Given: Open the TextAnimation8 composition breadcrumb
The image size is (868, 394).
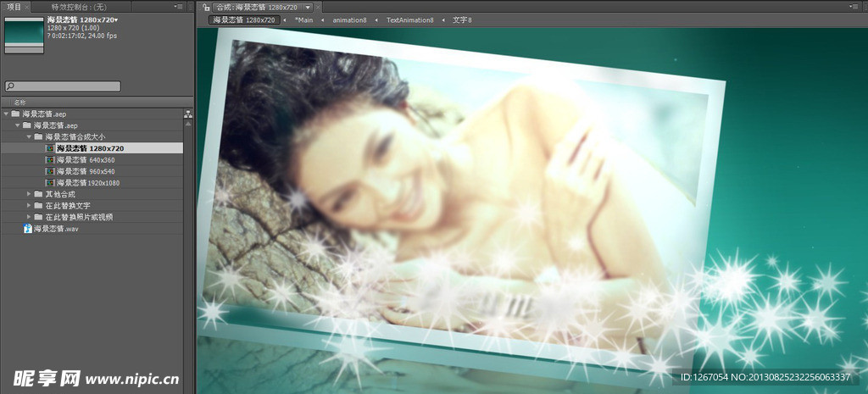Looking at the screenshot, I should coord(409,19).
